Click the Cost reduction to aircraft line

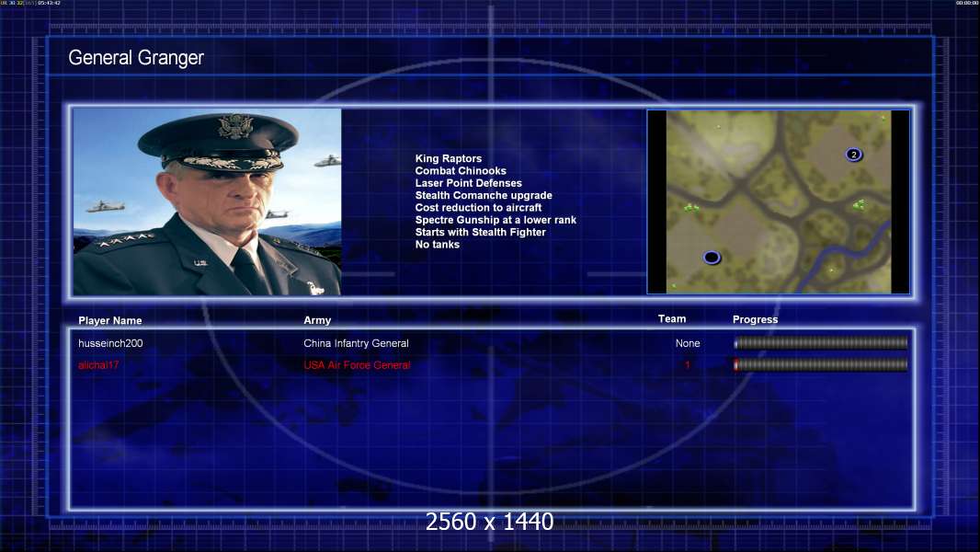point(478,208)
